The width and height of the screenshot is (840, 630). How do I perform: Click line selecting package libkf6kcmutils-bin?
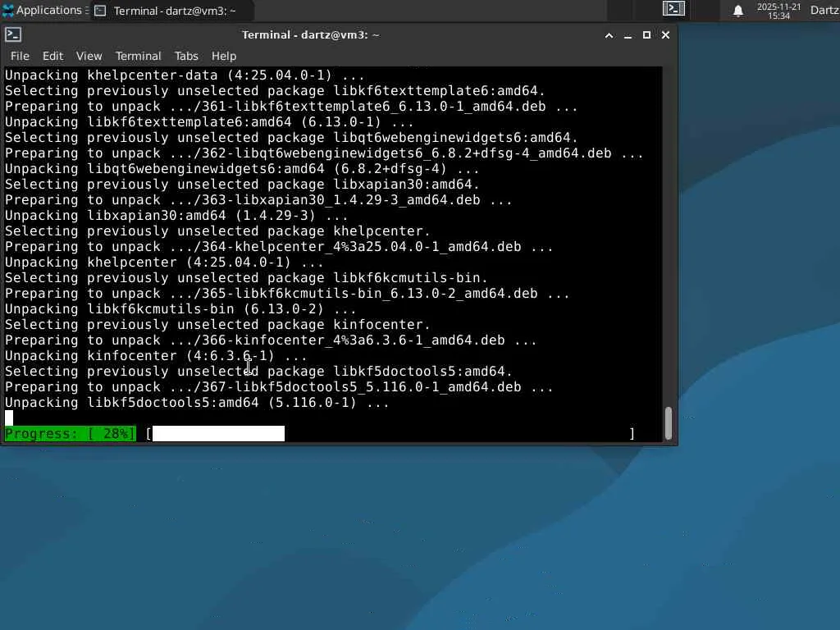[246, 277]
